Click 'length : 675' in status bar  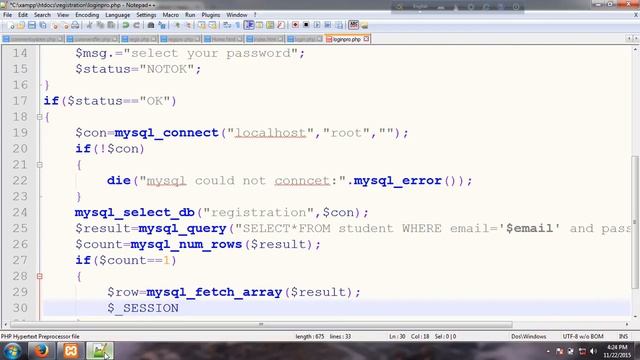coord(309,337)
